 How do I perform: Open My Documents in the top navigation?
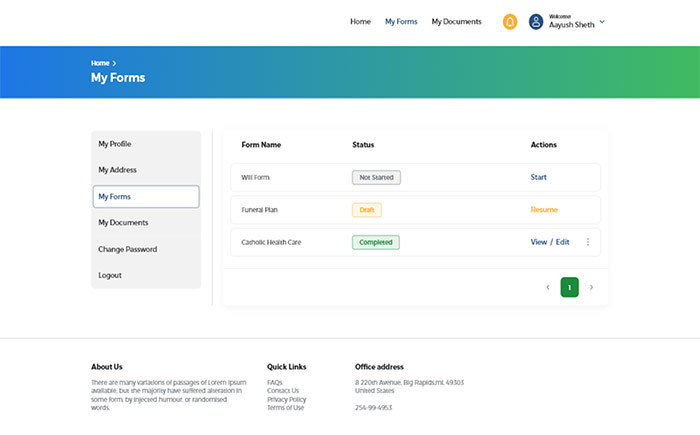(456, 22)
